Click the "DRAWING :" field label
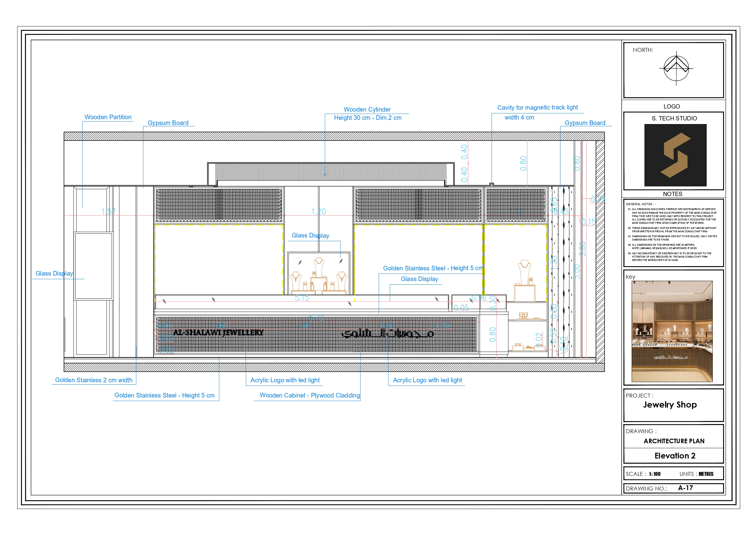The width and height of the screenshot is (756, 535). point(641,431)
